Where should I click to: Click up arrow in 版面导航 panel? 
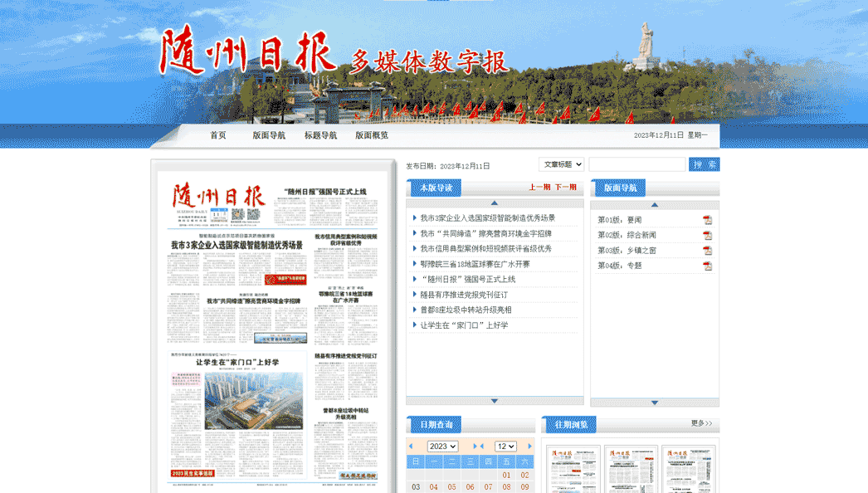point(655,205)
